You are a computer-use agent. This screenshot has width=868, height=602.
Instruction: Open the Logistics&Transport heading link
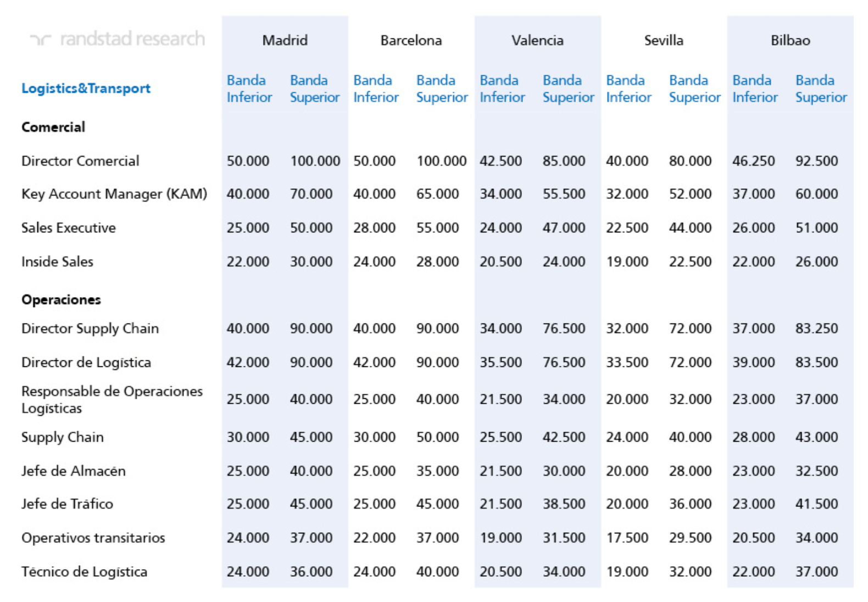click(86, 88)
